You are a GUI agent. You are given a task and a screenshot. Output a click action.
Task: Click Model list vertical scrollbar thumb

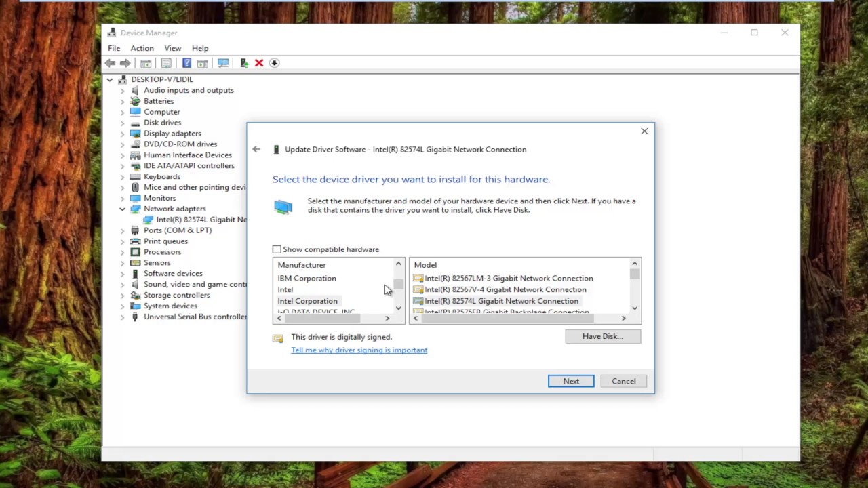635,274
